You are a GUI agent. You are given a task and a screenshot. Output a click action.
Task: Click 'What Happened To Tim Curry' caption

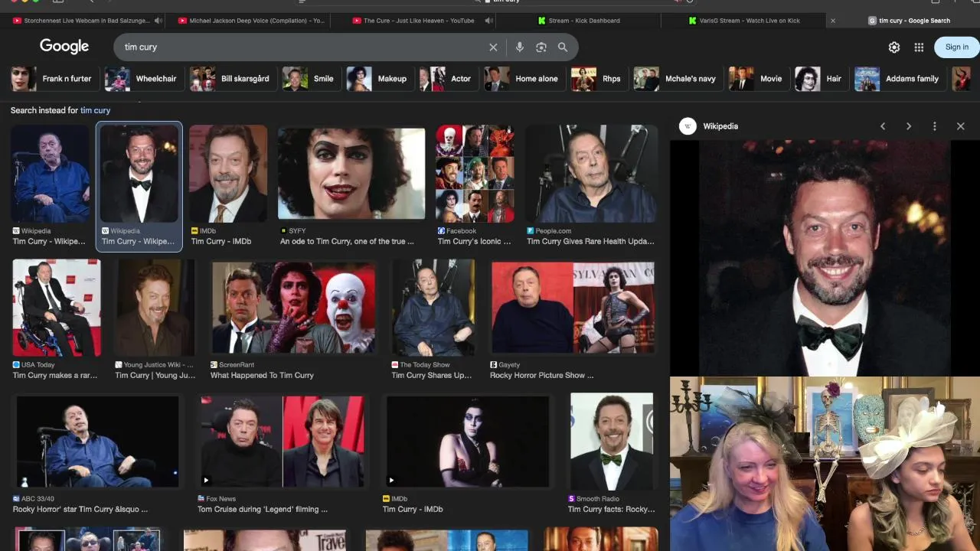262,376
